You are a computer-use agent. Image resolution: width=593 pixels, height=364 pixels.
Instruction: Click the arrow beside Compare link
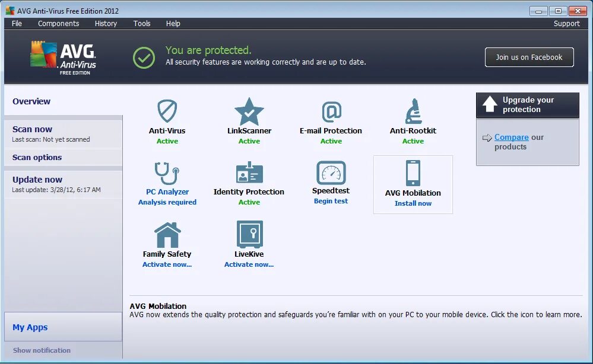tap(487, 138)
